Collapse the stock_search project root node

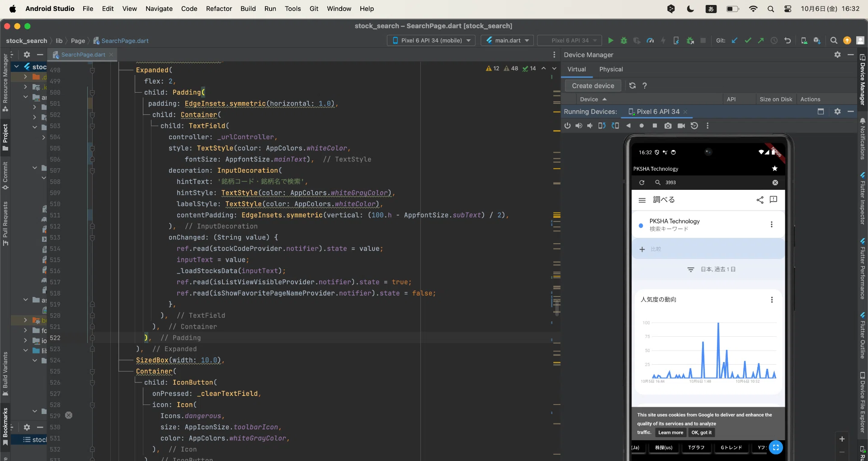coord(16,66)
